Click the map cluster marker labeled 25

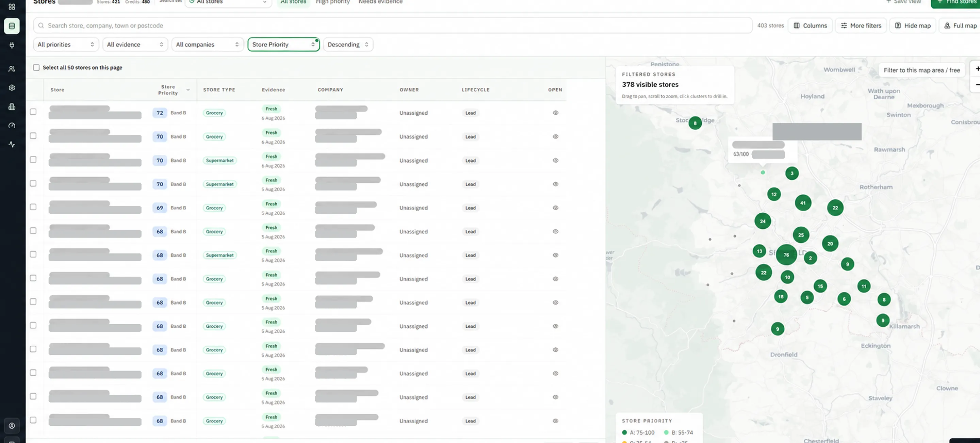pyautogui.click(x=801, y=235)
